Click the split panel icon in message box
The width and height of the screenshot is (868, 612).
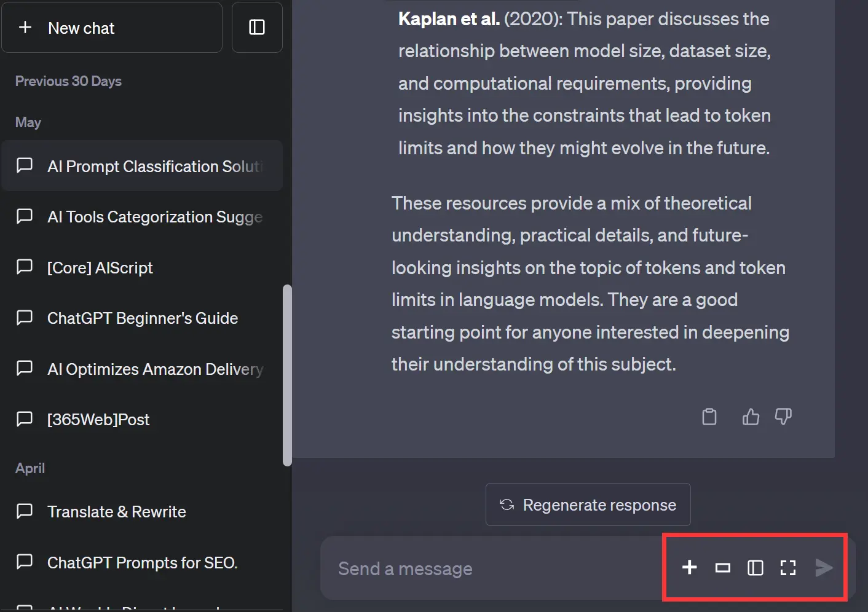[x=756, y=568]
